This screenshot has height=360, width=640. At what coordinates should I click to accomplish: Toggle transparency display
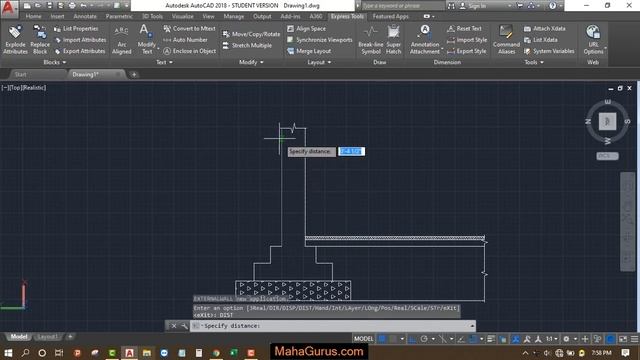[502, 339]
